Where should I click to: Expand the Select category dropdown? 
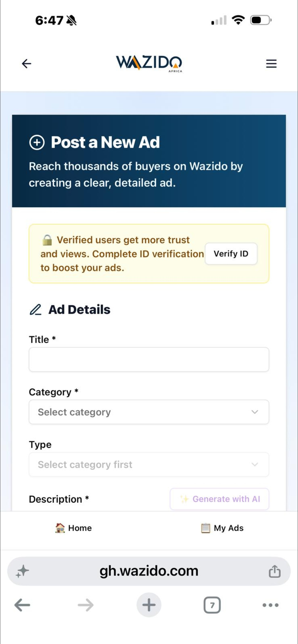[x=149, y=412]
